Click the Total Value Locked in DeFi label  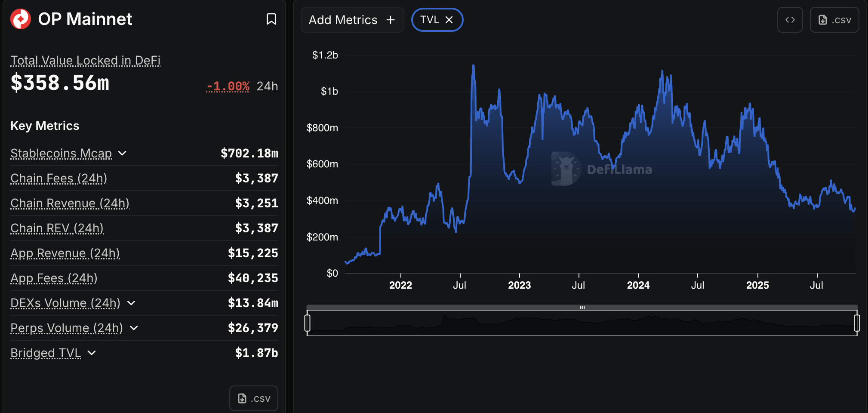86,60
